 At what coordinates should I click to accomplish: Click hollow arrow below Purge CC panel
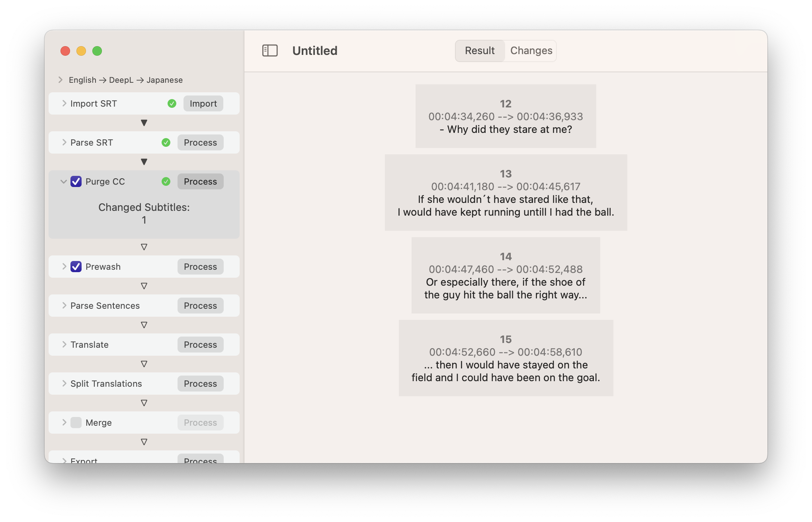click(144, 247)
